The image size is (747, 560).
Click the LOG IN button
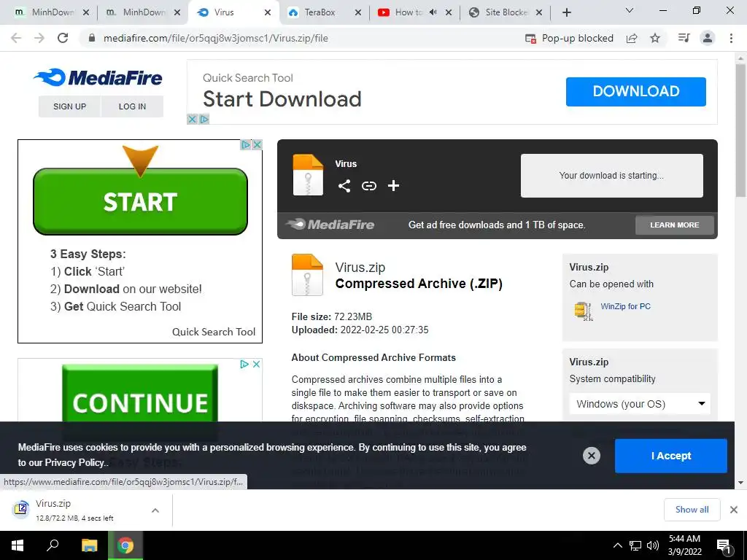(133, 106)
